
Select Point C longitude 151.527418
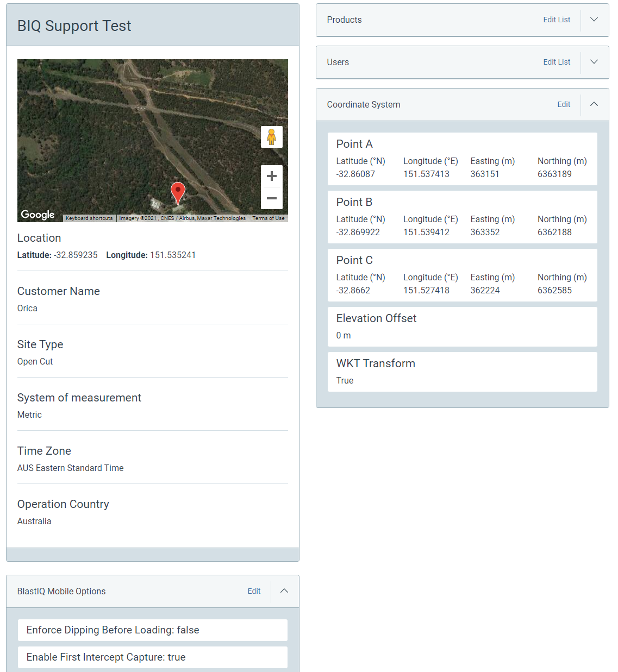(426, 290)
